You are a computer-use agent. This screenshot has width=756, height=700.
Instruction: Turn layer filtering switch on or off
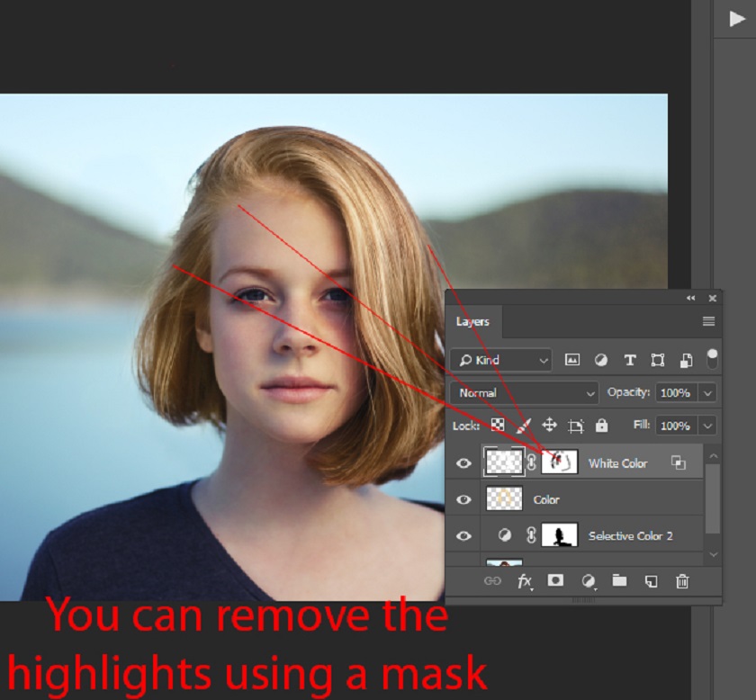712,358
